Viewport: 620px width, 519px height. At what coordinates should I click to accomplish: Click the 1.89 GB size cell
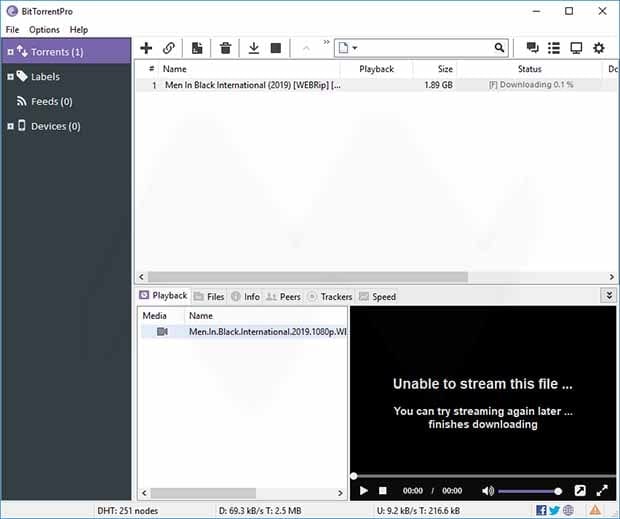coord(438,85)
